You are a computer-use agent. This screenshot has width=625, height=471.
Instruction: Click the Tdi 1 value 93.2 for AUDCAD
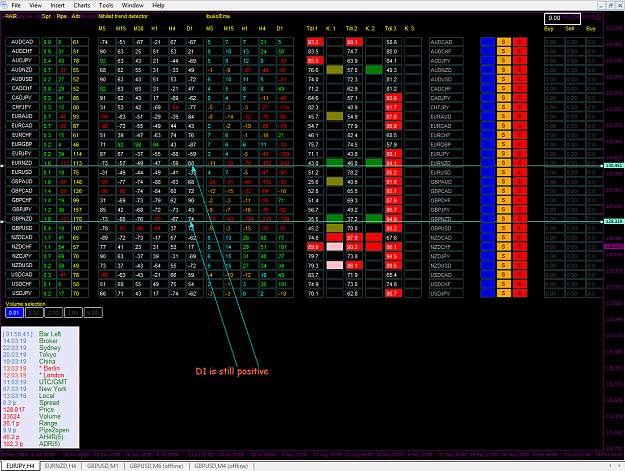(315, 42)
